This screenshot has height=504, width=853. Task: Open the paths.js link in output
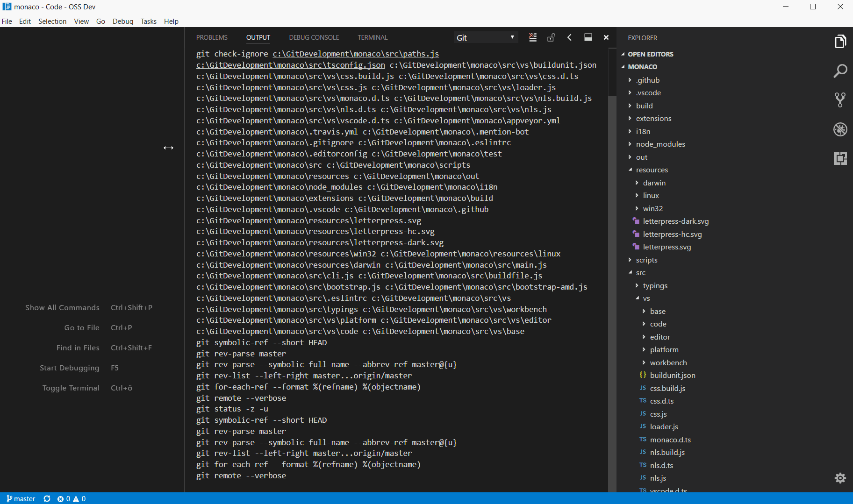356,54
